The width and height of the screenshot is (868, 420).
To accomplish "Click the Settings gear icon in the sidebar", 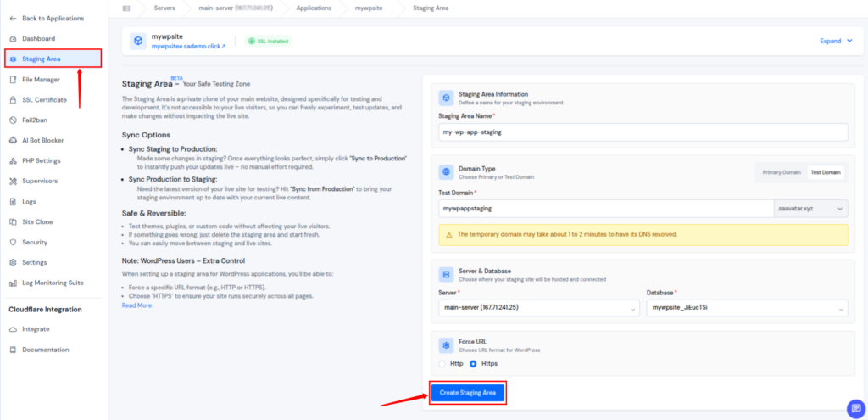I will coord(13,263).
